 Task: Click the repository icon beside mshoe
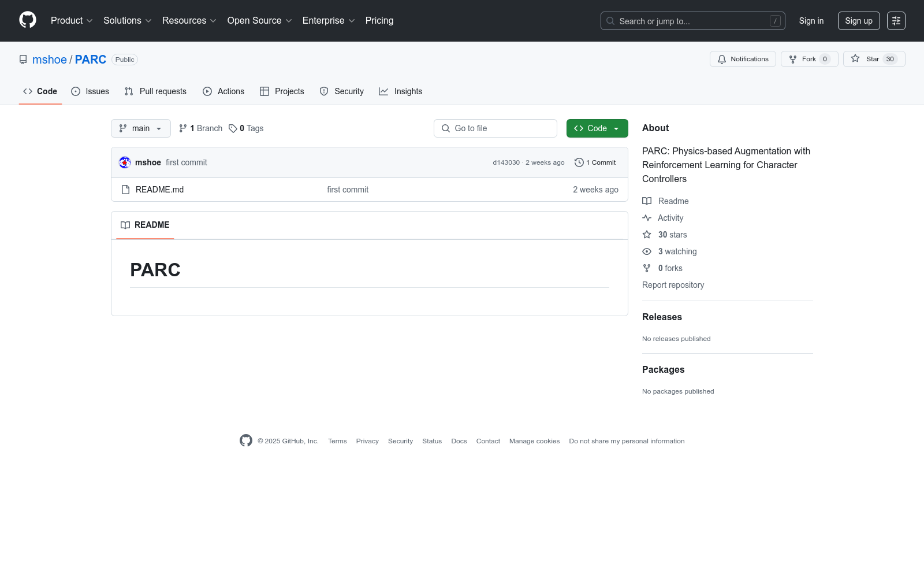[x=23, y=60]
